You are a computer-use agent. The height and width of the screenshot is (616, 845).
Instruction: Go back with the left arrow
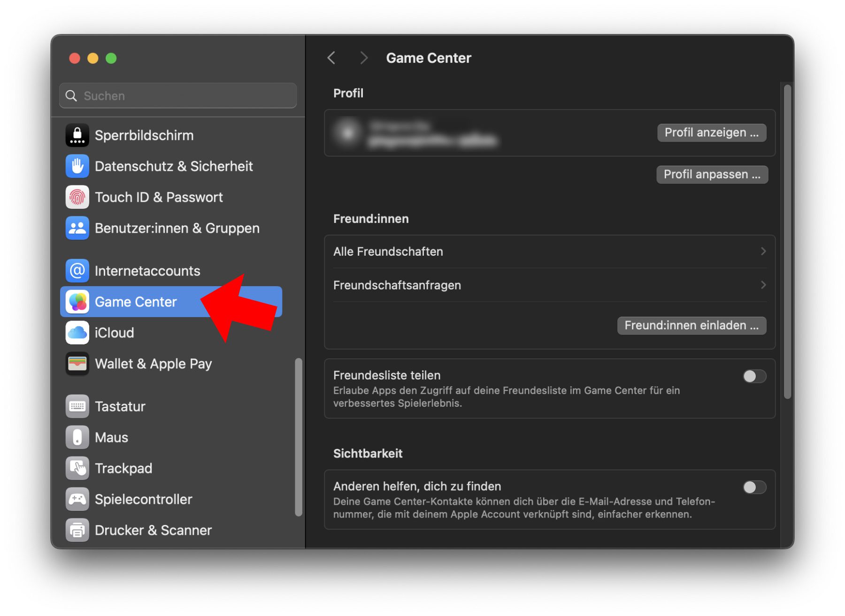pos(331,58)
